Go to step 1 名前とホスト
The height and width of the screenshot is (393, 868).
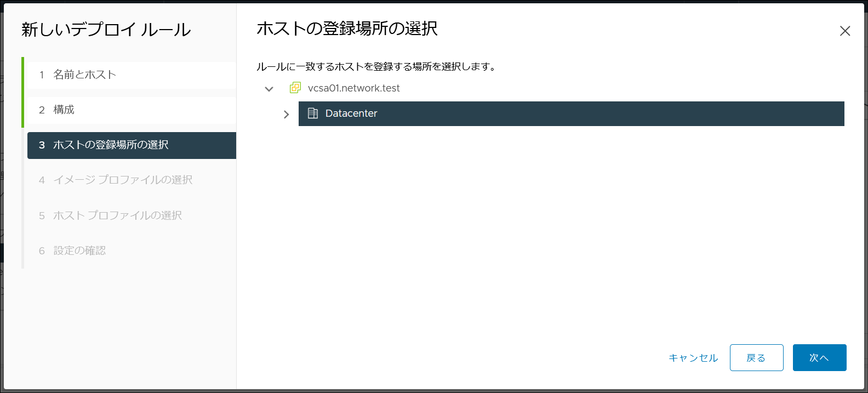[x=132, y=75]
